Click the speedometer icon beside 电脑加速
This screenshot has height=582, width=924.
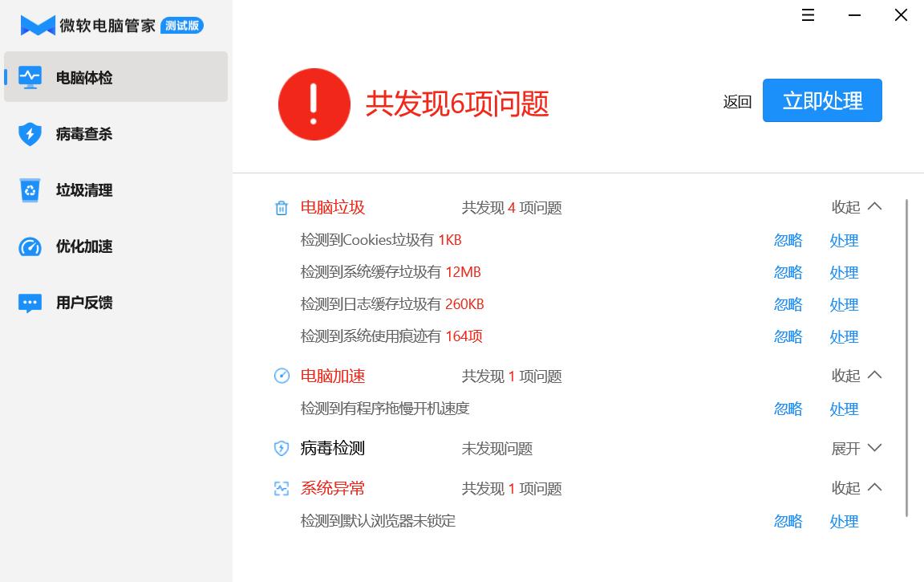tap(281, 376)
